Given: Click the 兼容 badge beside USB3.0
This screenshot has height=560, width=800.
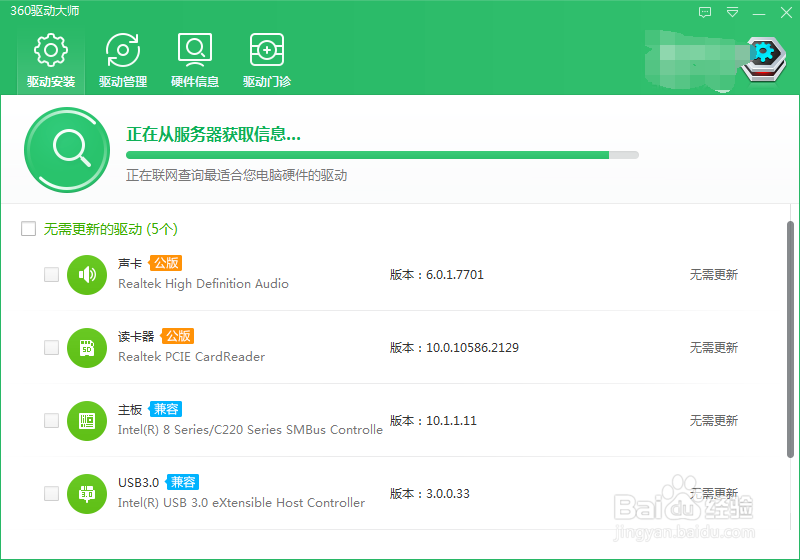Looking at the screenshot, I should coord(183,482).
